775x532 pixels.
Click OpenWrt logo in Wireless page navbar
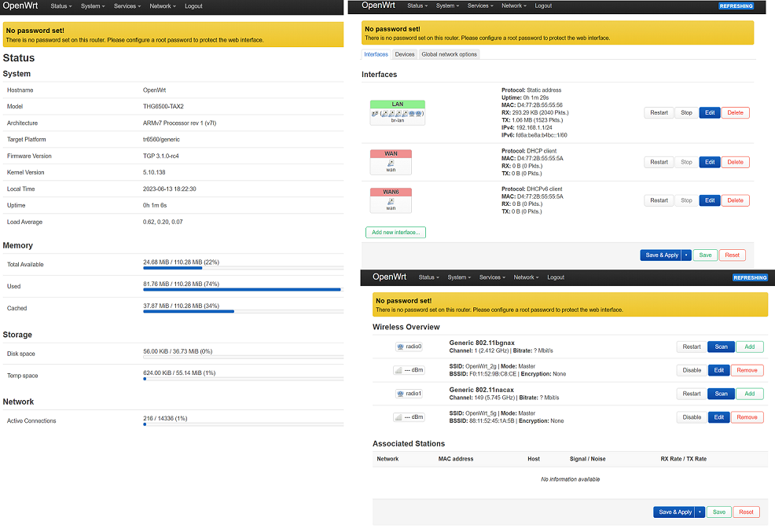390,277
